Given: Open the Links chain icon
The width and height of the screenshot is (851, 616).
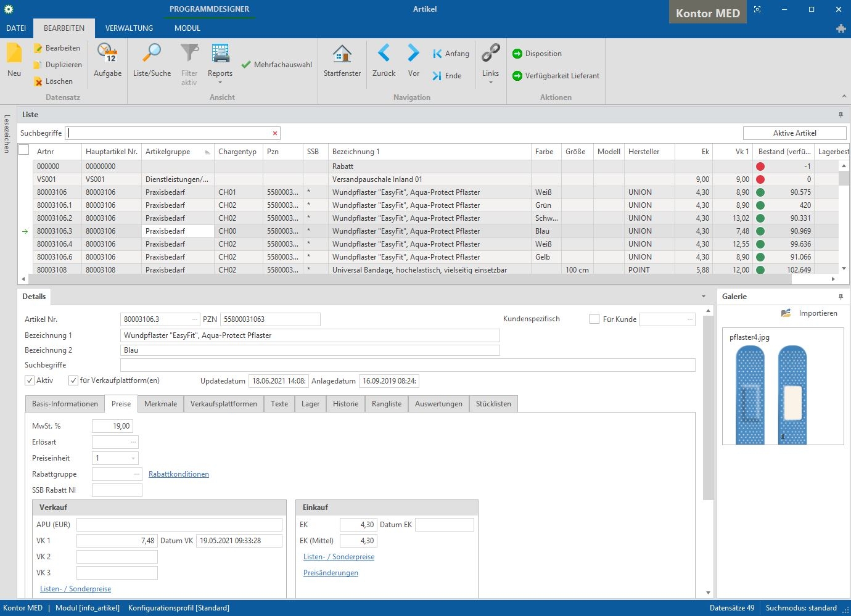Looking at the screenshot, I should click(490, 54).
